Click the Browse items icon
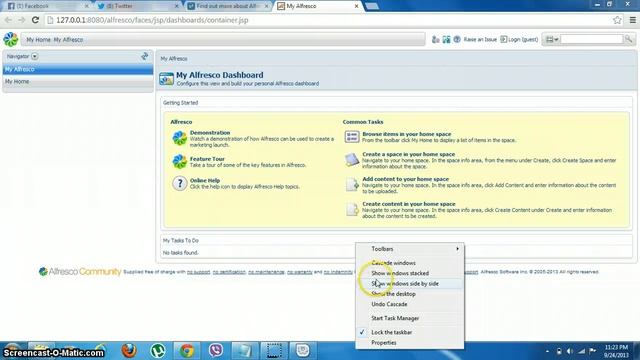 click(351, 137)
